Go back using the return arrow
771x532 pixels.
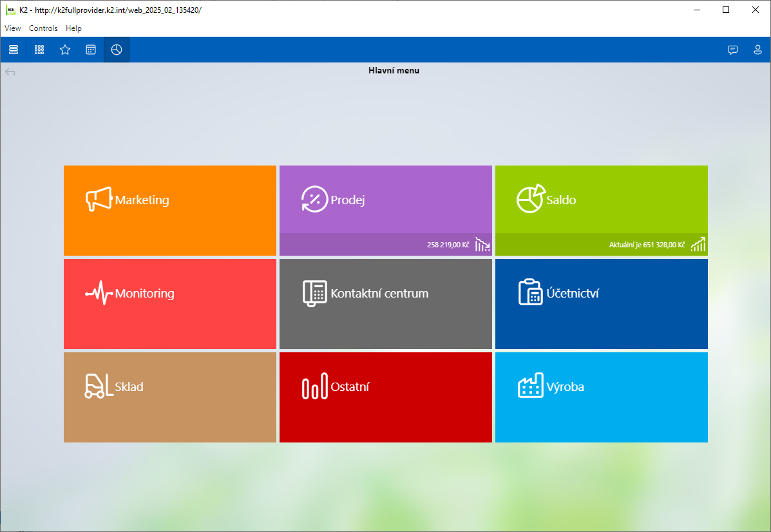click(10, 72)
